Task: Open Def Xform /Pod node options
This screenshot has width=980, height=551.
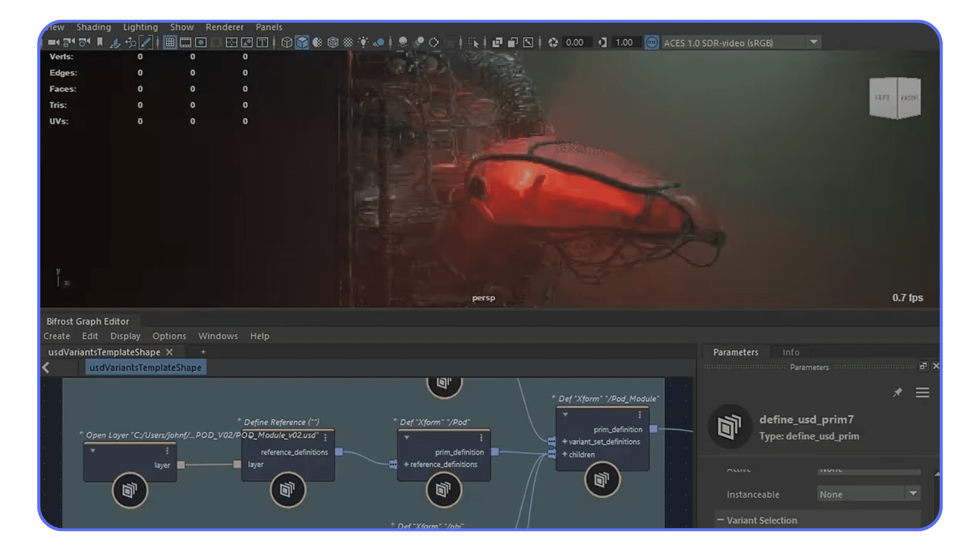Action: pos(481,438)
